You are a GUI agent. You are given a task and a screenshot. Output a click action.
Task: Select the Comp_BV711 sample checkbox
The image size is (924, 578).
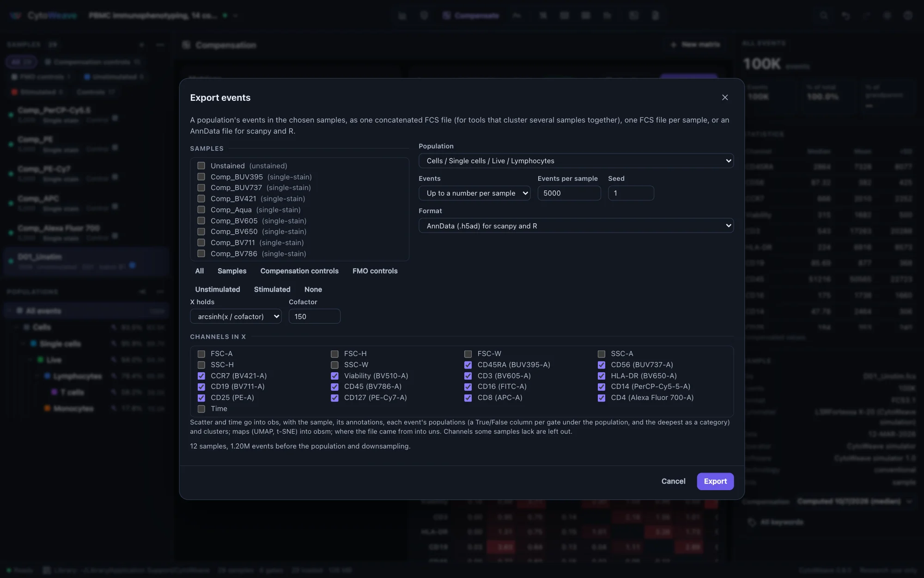pos(201,243)
